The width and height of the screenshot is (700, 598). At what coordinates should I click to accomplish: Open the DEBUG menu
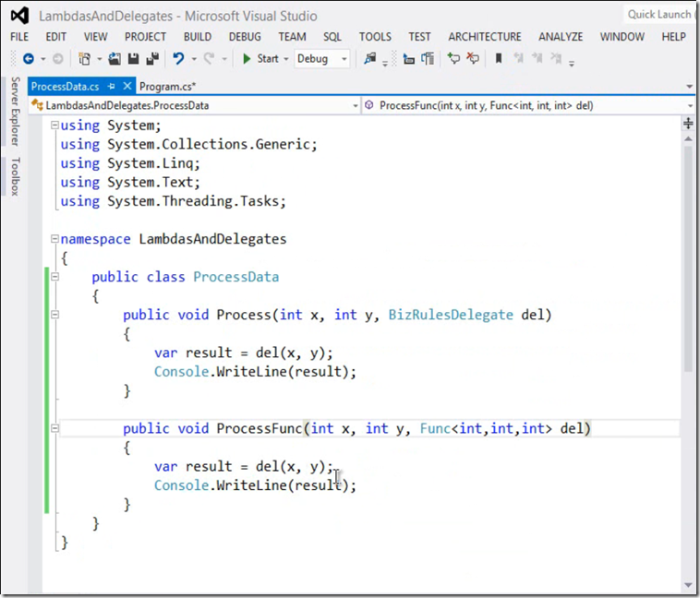point(245,37)
